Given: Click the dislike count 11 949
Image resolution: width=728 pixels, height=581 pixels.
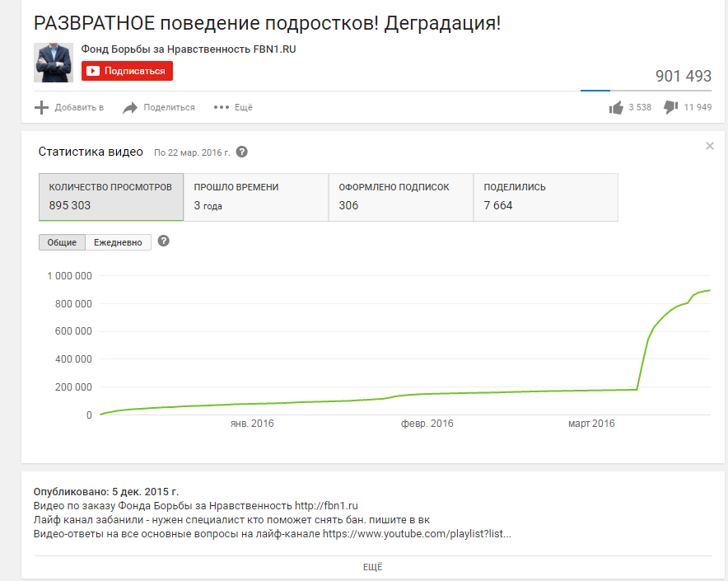Looking at the screenshot, I should [698, 107].
